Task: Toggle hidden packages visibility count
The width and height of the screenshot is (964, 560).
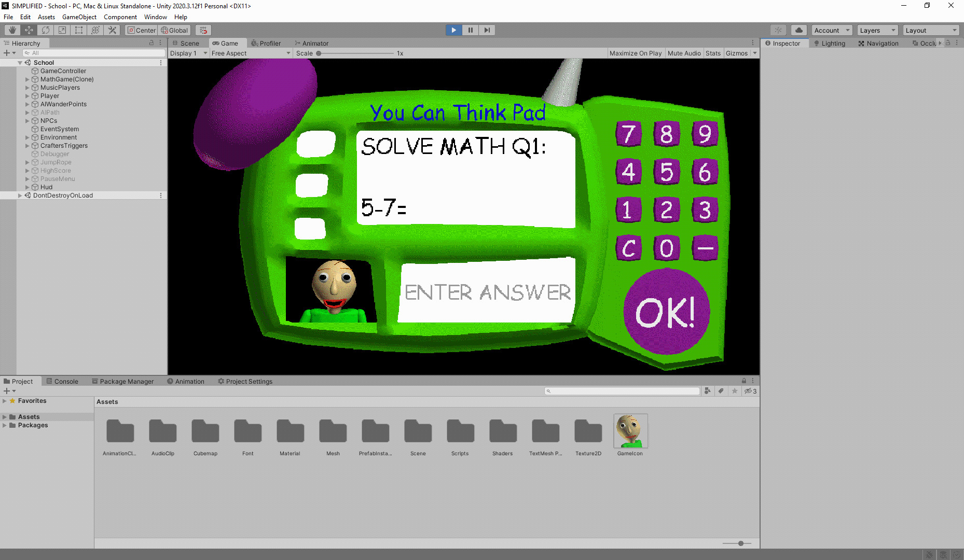Action: point(751,391)
